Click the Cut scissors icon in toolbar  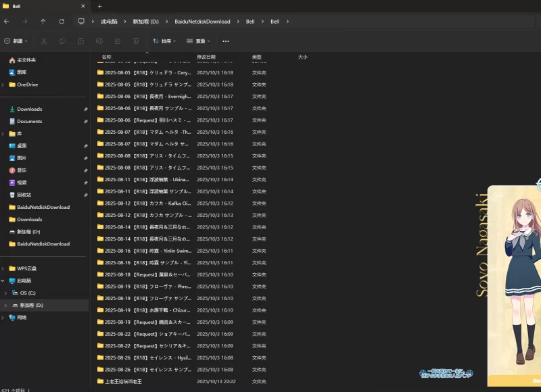pos(44,41)
